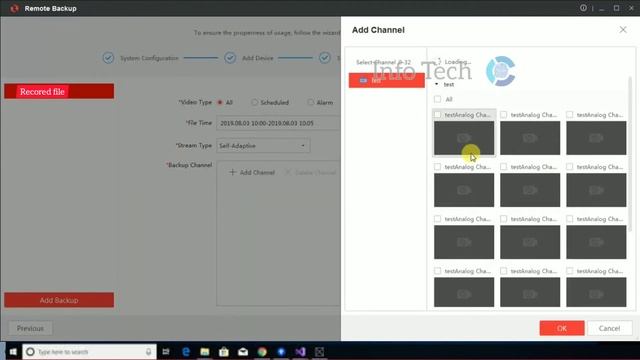Viewport: 640px width, 360px height.
Task: Select second row, third channel thumbnail
Action: 596,190
